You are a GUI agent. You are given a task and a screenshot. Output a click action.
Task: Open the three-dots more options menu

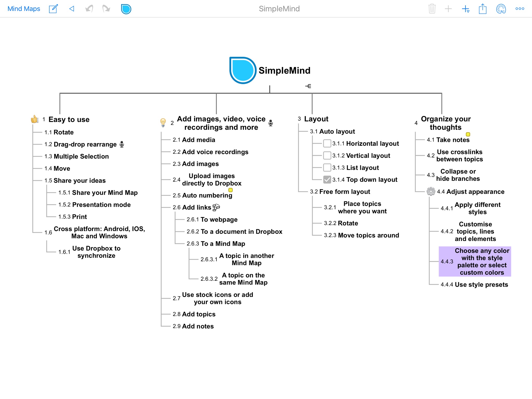520,9
